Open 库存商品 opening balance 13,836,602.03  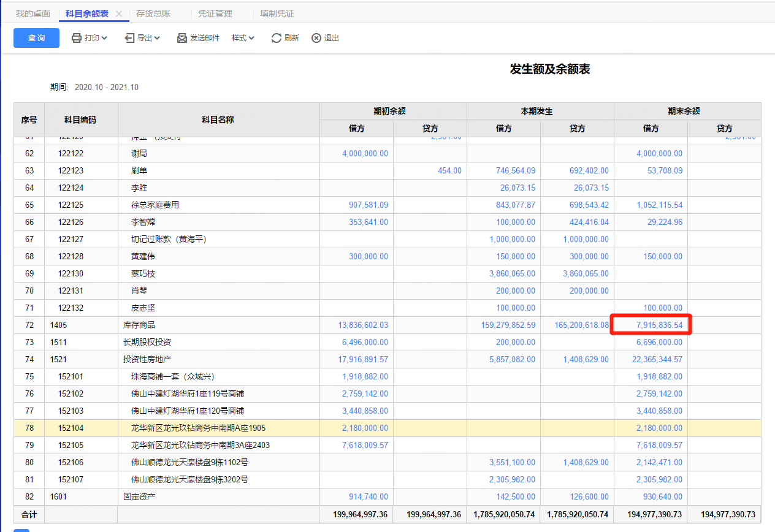click(363, 325)
